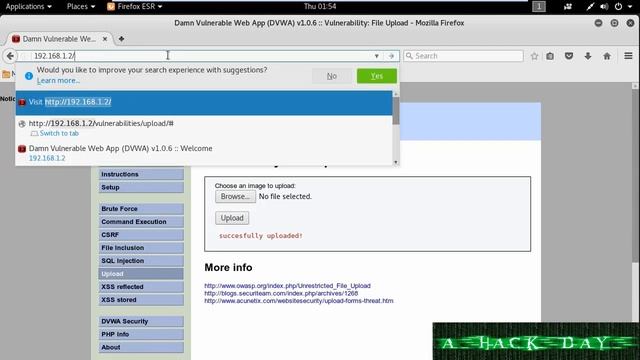
Task: Open Setup in DVWA sidebar
Action: 141,187
